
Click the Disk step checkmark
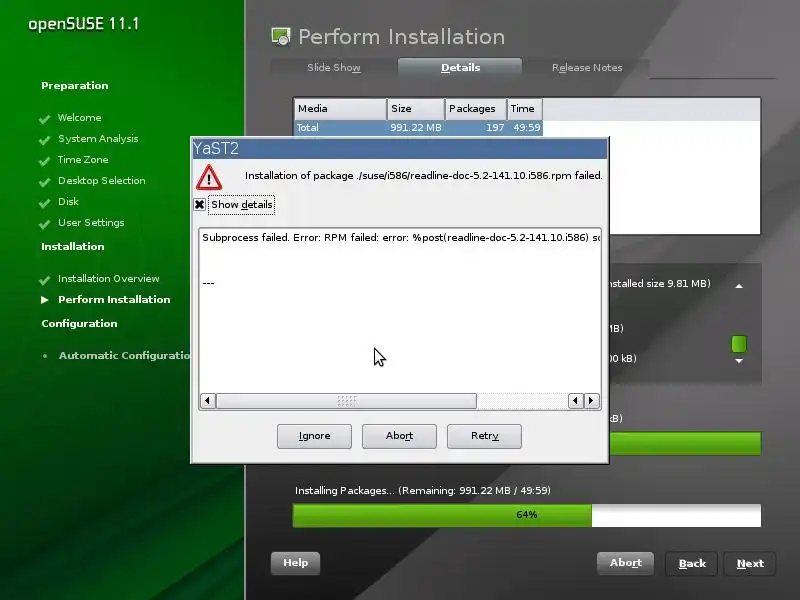[44, 203]
